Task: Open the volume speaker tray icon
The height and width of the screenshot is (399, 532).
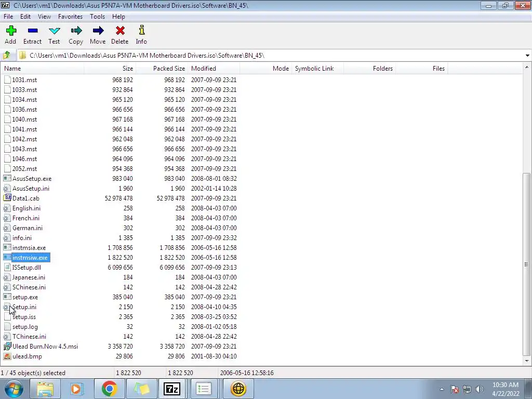Action: click(480, 389)
